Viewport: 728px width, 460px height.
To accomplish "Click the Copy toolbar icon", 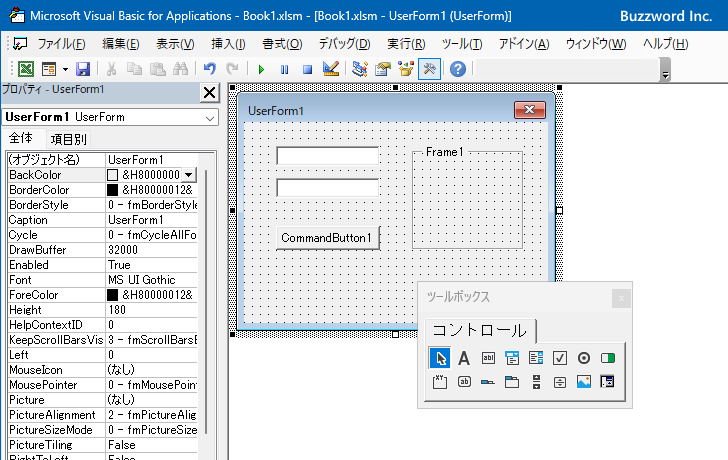I will click(x=135, y=69).
